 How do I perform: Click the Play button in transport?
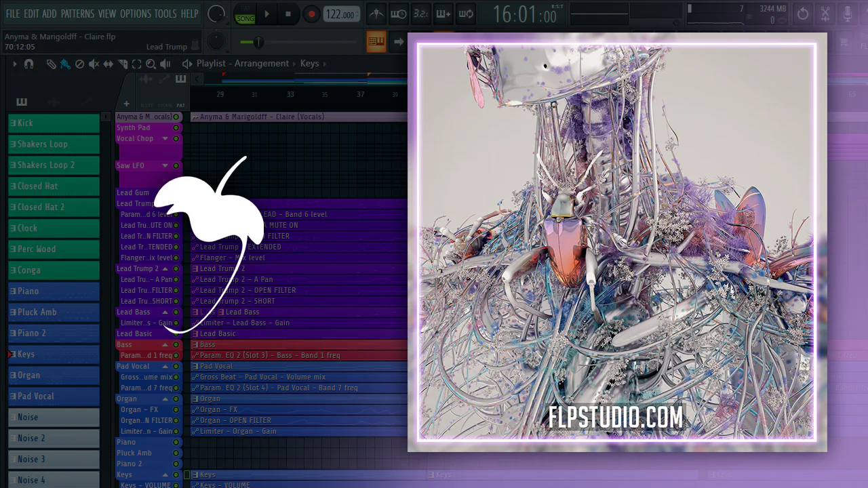267,14
